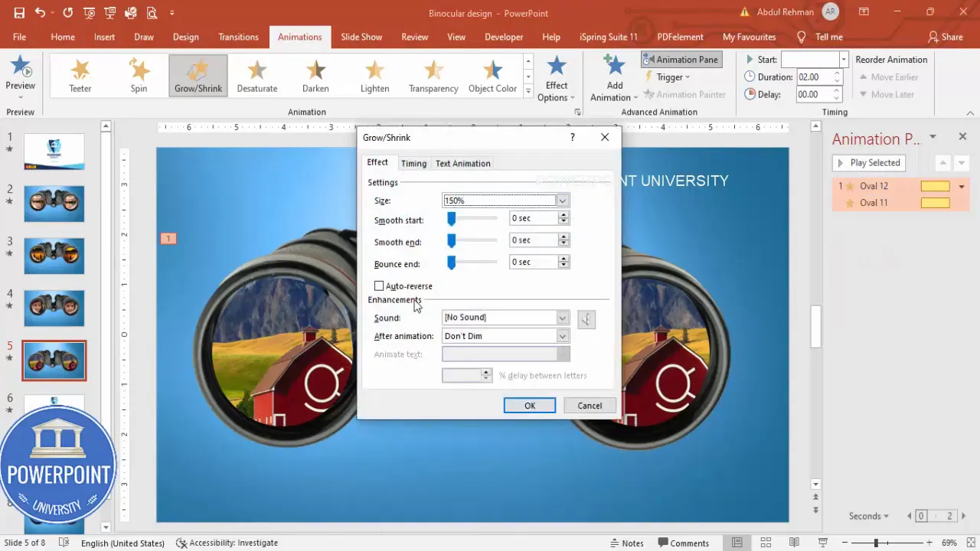
Task: Select the Effect tab in dialog
Action: tap(377, 162)
